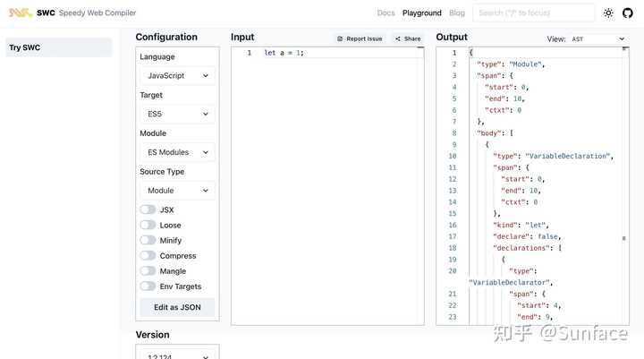Open the Module dropdown showing ES Modules
Image resolution: width=644 pixels, height=359 pixels.
[x=177, y=152]
